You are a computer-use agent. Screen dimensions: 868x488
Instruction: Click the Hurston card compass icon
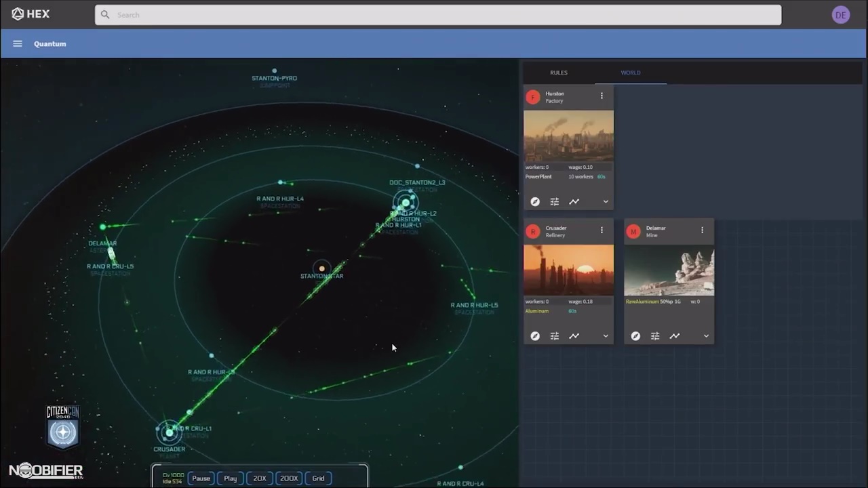[535, 201]
